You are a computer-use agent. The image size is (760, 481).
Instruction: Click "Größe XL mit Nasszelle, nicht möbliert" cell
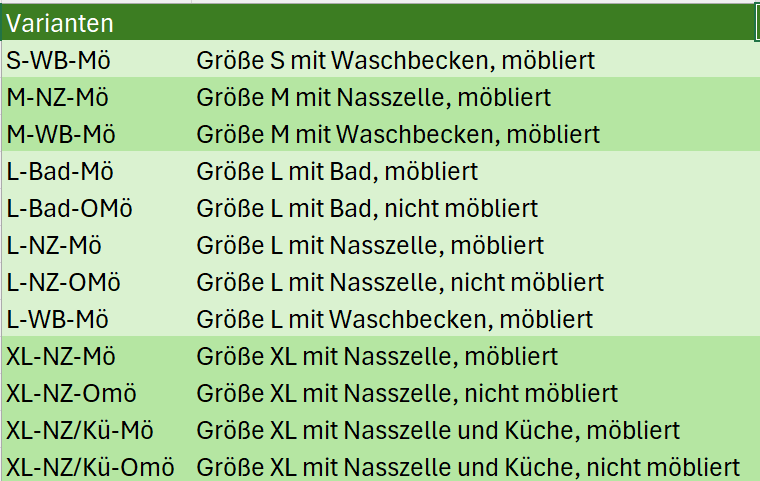407,393
